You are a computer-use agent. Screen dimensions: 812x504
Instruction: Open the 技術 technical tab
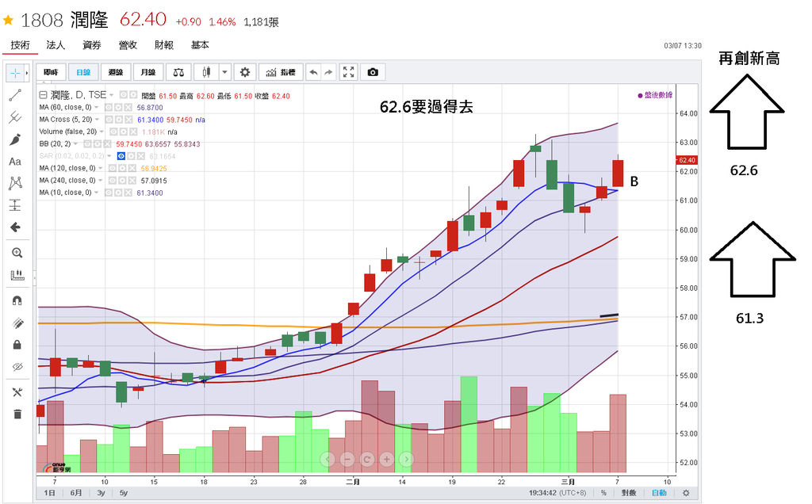tap(20, 45)
